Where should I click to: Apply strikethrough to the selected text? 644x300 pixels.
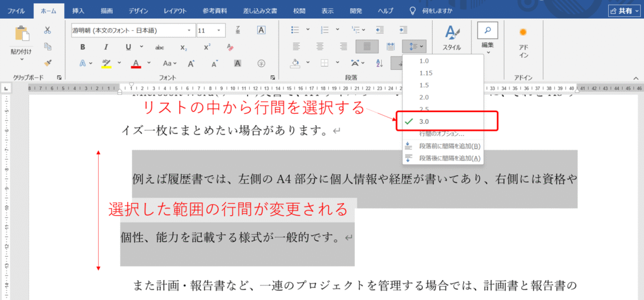(x=159, y=47)
